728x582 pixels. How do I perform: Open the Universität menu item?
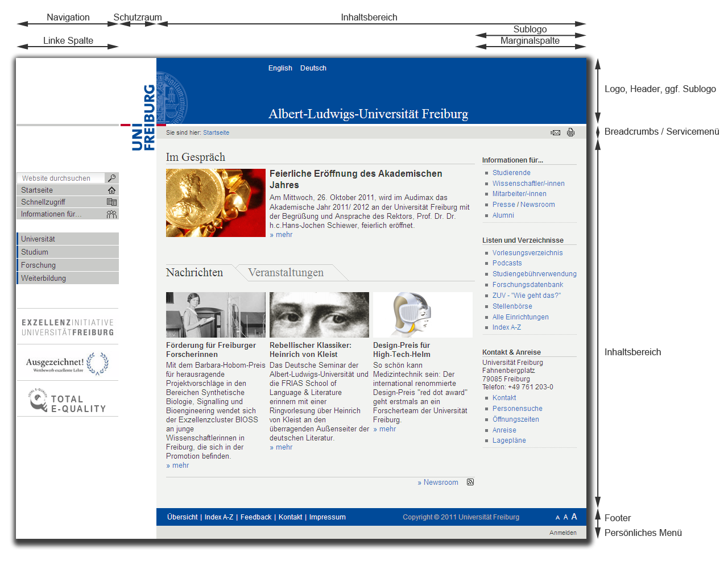click(x=68, y=239)
